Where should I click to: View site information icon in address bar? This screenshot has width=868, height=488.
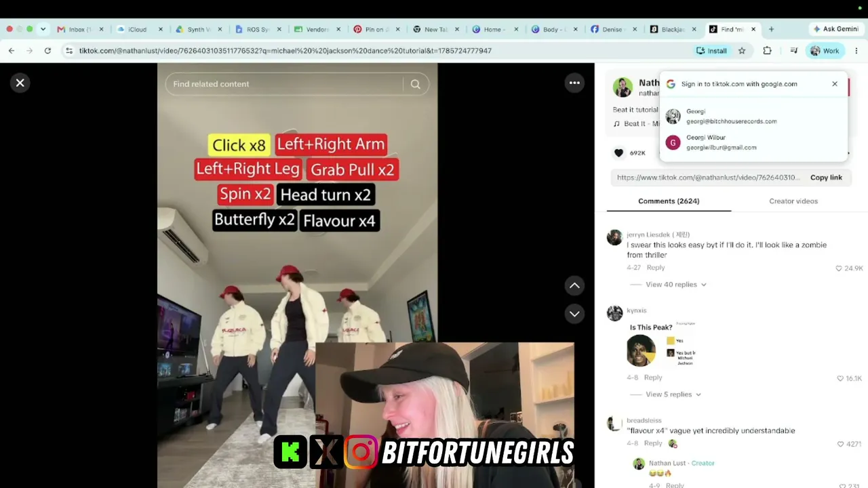point(69,51)
